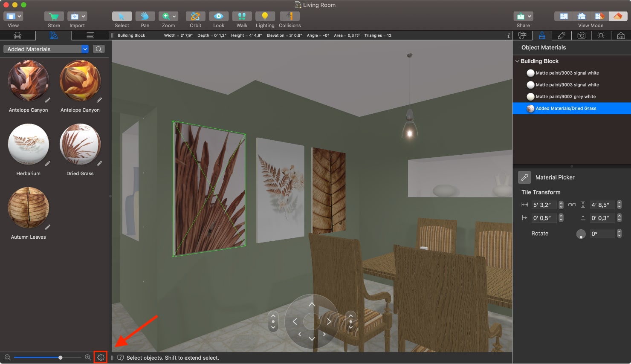
Task: Enlarge material previews with the zoom-in icon
Action: (88, 358)
